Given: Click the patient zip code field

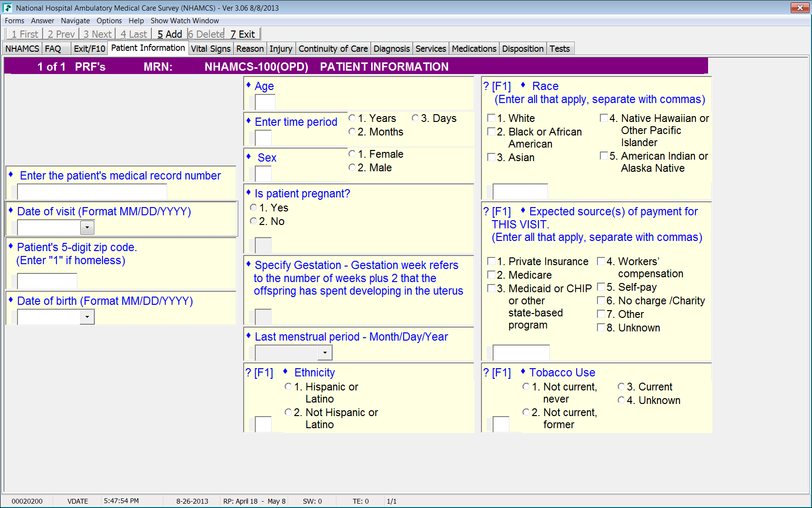Looking at the screenshot, I should (47, 281).
